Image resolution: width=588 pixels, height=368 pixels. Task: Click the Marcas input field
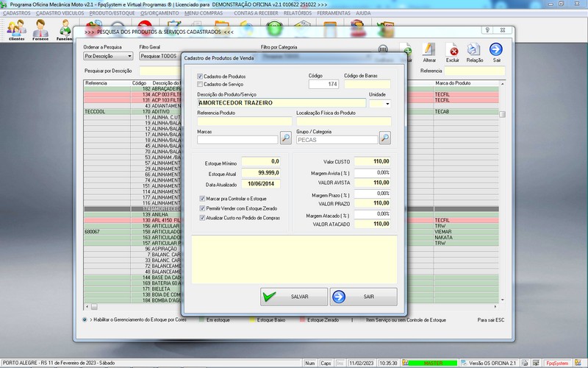237,140
